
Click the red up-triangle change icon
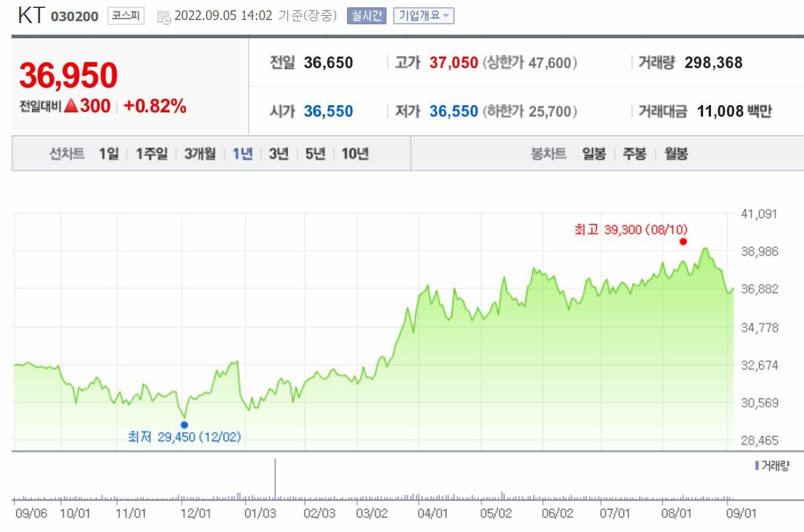(71, 106)
